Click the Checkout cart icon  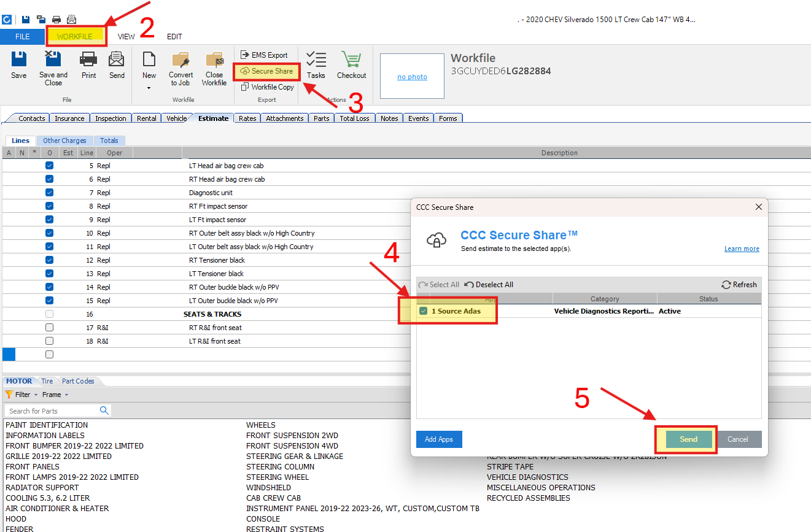351,60
